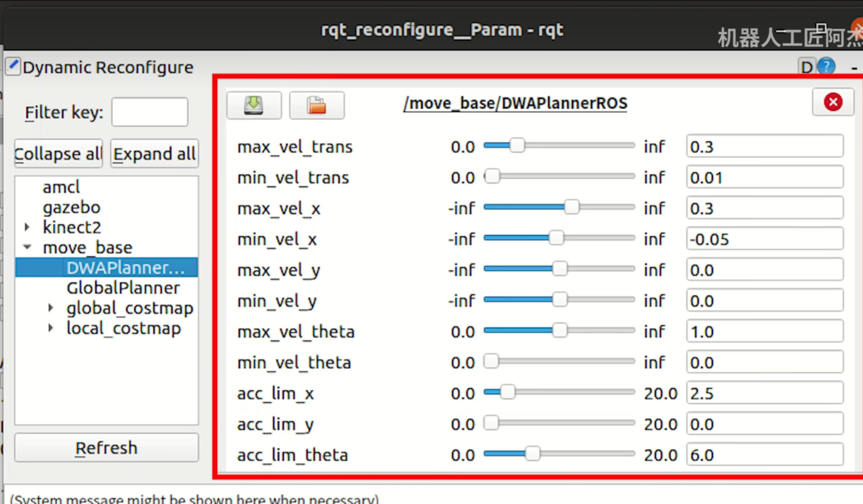Viewport: 863px width, 504px height.
Task: Expand the kinect2 tree node
Action: point(27,227)
